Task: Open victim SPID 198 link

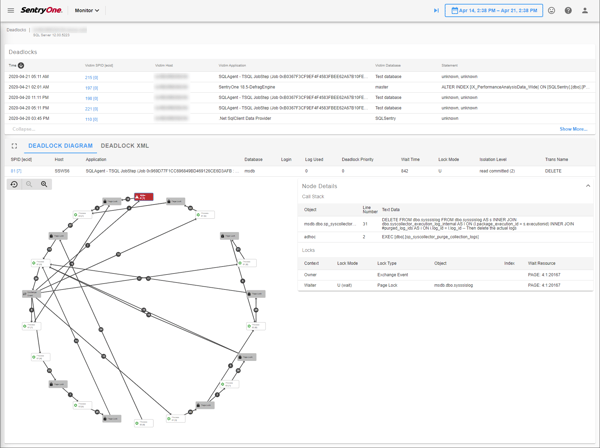Action: (91, 98)
